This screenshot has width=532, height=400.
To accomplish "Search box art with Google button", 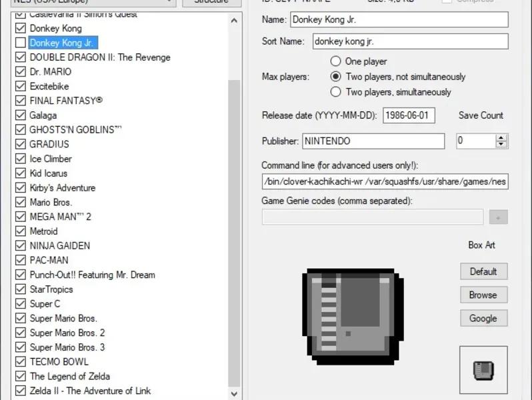I will tap(484, 318).
